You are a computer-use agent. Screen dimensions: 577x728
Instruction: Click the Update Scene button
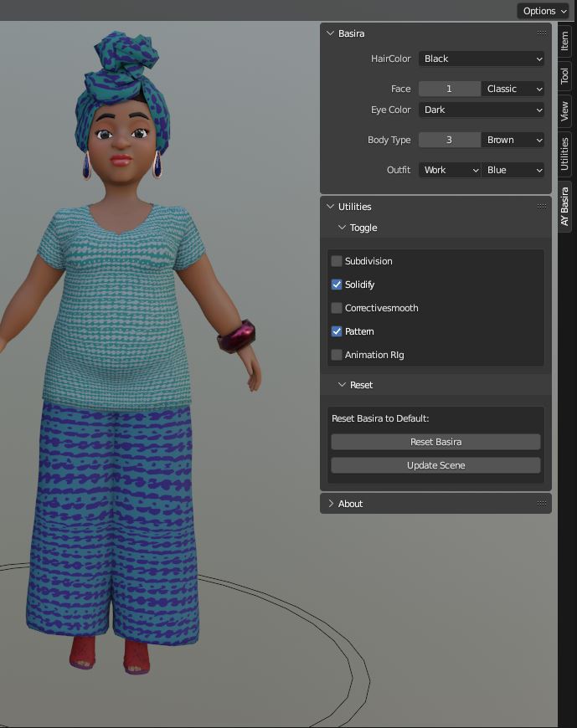(x=435, y=465)
